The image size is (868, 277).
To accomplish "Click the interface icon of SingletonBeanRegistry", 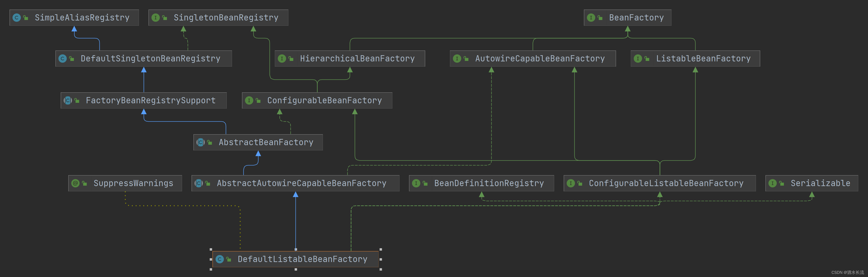I will 155,18.
